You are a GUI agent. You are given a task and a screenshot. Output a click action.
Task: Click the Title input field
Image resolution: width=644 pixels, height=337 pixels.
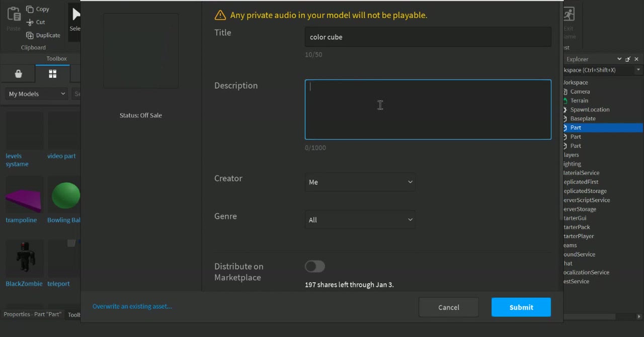pyautogui.click(x=428, y=37)
